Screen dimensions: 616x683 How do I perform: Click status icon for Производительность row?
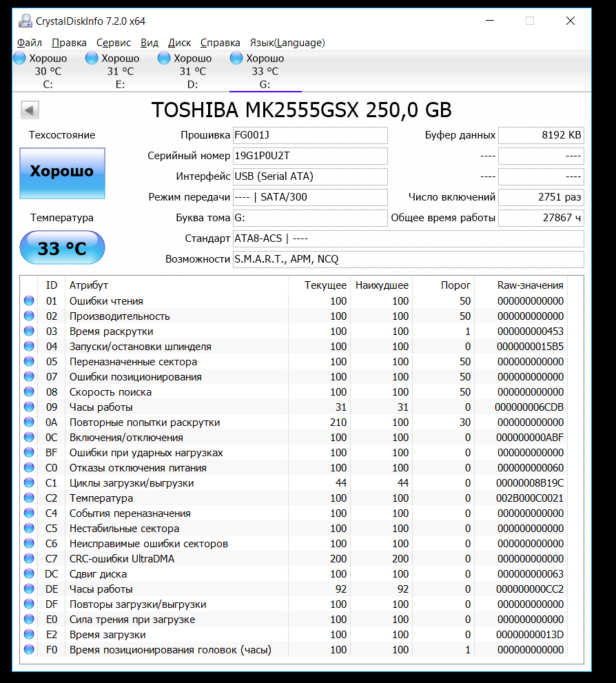click(x=29, y=316)
